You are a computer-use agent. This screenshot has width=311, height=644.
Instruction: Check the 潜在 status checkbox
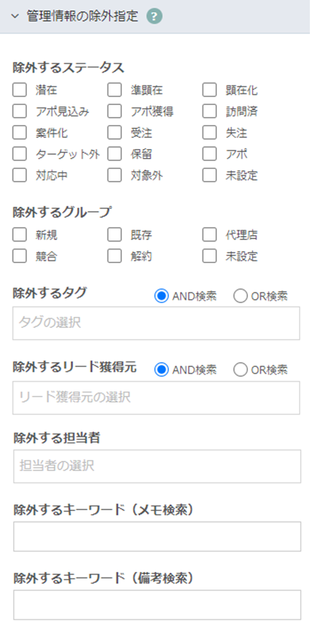pos(19,90)
